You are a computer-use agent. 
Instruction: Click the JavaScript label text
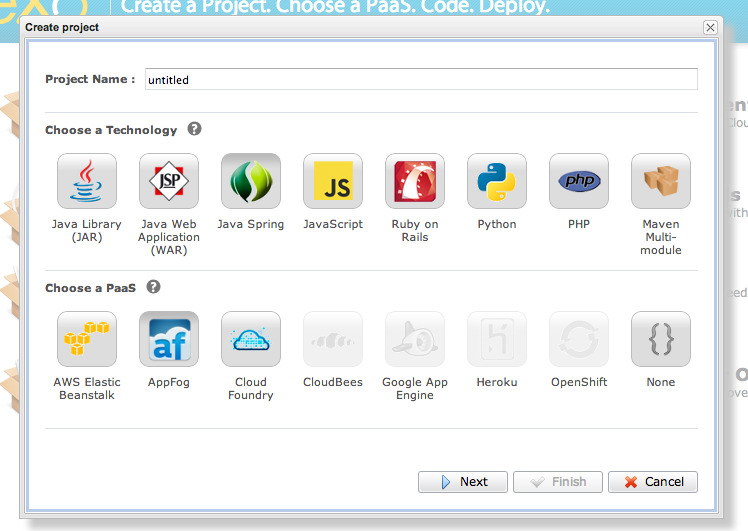point(333,224)
